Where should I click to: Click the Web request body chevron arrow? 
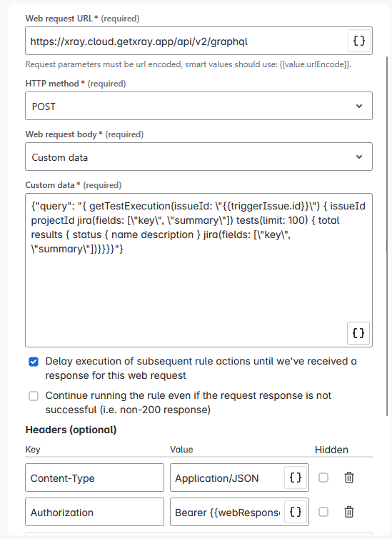click(359, 157)
